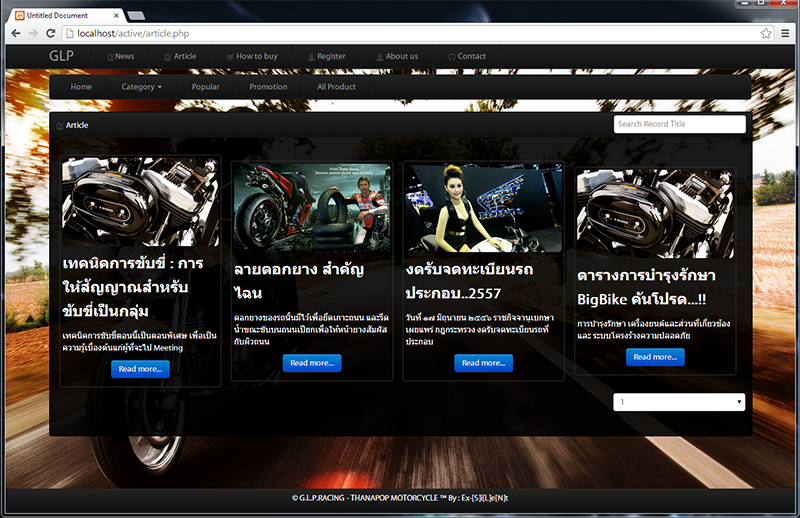Click the red bike and tire thumbnail
800x518 pixels.
point(312,208)
